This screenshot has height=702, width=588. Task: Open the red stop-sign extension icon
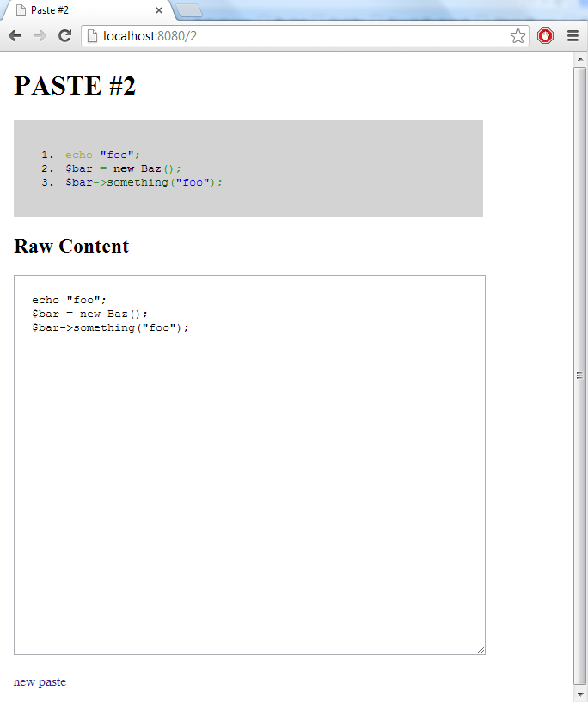coord(545,35)
